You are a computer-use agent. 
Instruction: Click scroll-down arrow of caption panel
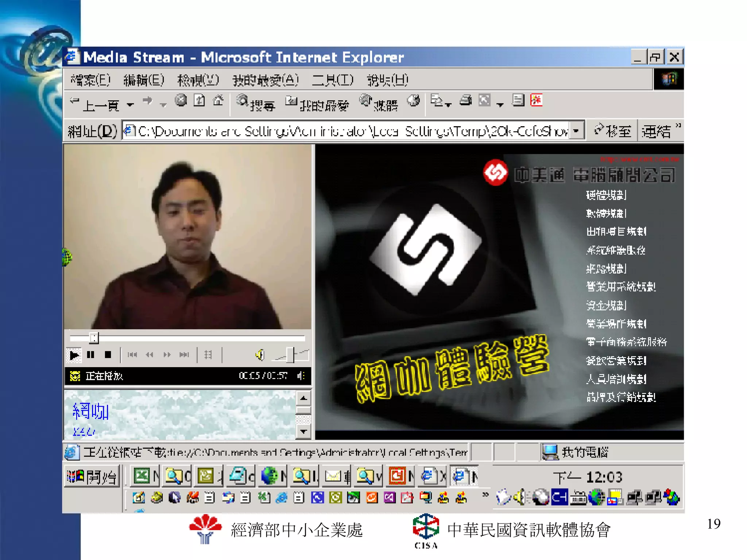pyautogui.click(x=303, y=432)
